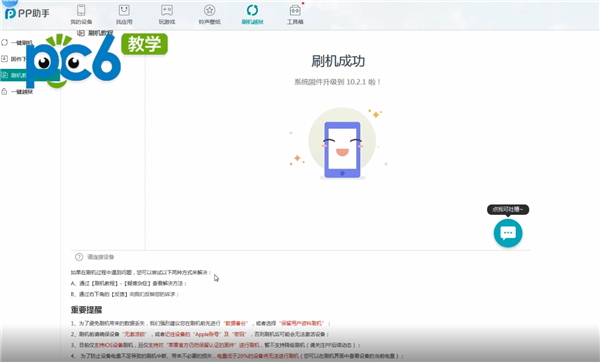This screenshot has height=362, width=600.
Task: Click the red 20% battery warning text
Action: pyautogui.click(x=257, y=356)
